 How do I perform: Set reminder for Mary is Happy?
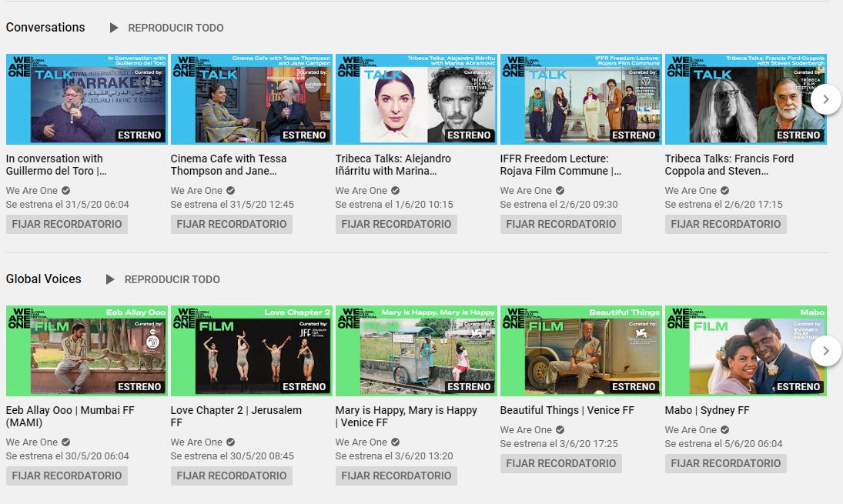click(x=396, y=476)
